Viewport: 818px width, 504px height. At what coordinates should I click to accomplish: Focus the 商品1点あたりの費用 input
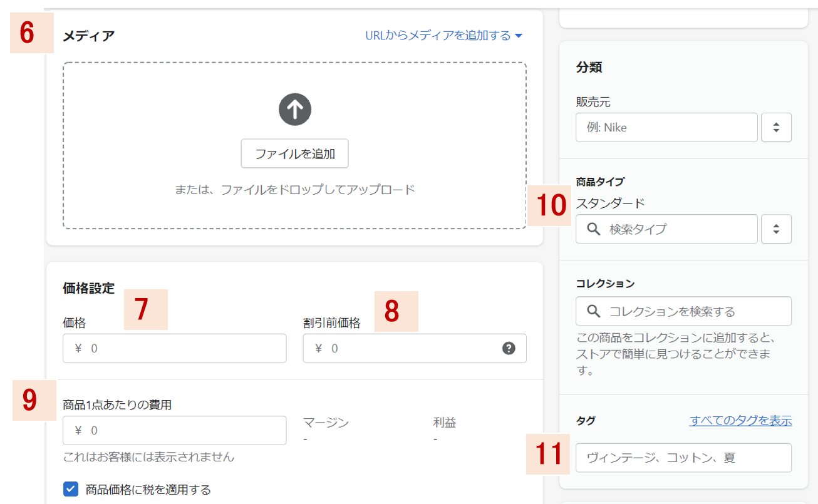(174, 430)
